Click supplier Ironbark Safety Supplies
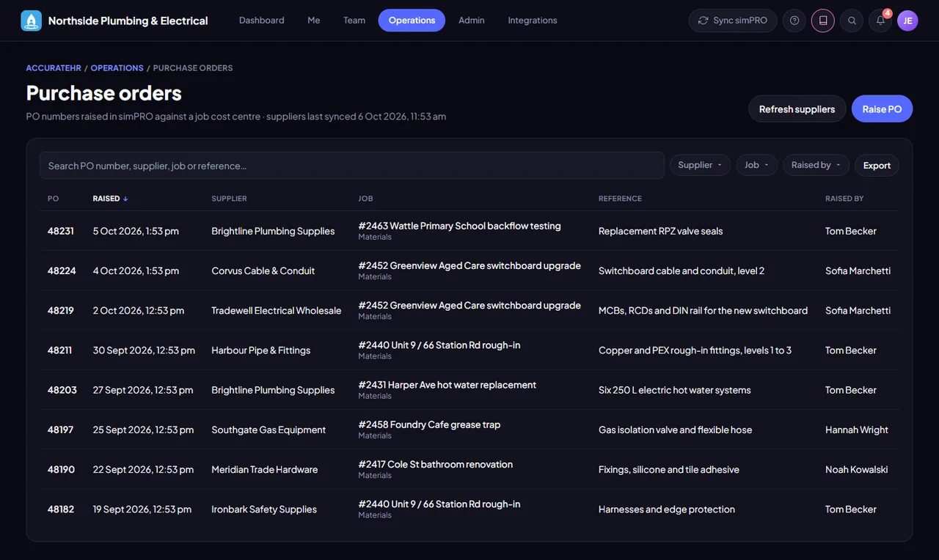This screenshot has width=939, height=560. pyautogui.click(x=264, y=509)
